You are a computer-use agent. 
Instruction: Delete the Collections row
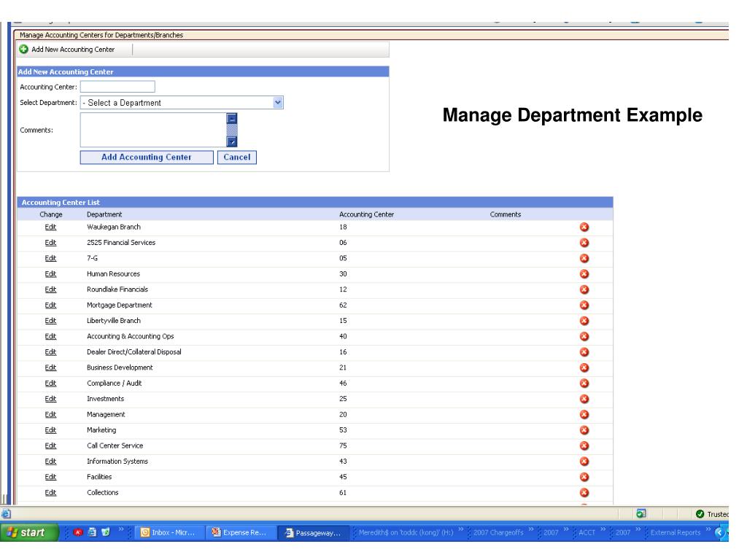click(x=584, y=493)
